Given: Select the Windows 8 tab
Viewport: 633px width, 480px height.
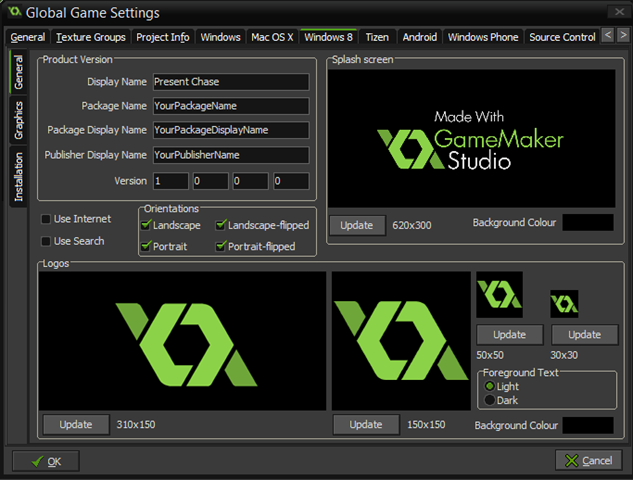Looking at the screenshot, I should click(329, 37).
